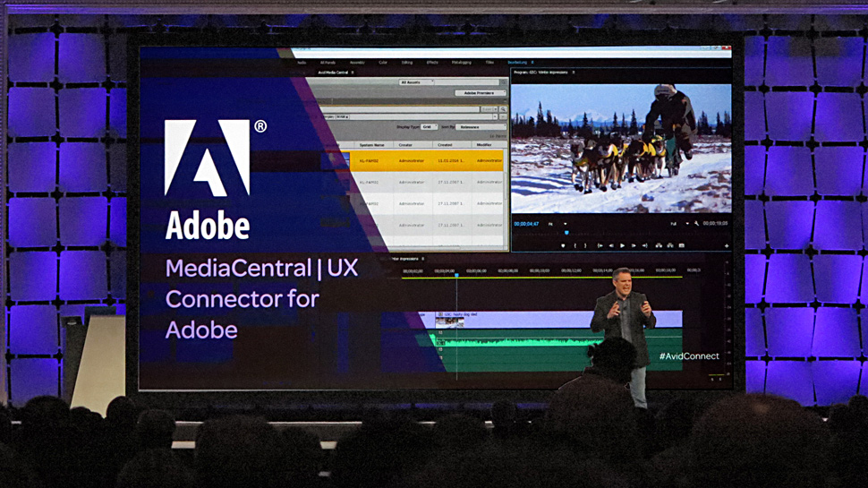Select the Avid Media Central panel tab
868x488 pixels.
pos(334,73)
